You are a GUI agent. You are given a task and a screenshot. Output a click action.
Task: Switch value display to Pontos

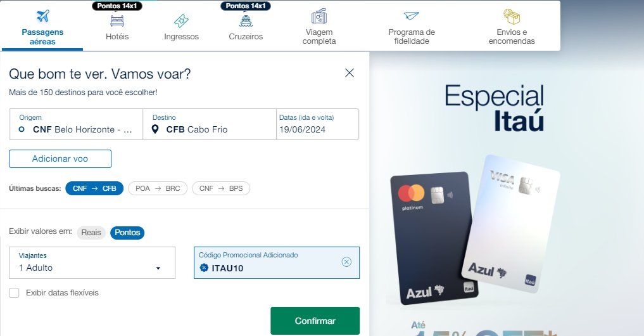[127, 233]
